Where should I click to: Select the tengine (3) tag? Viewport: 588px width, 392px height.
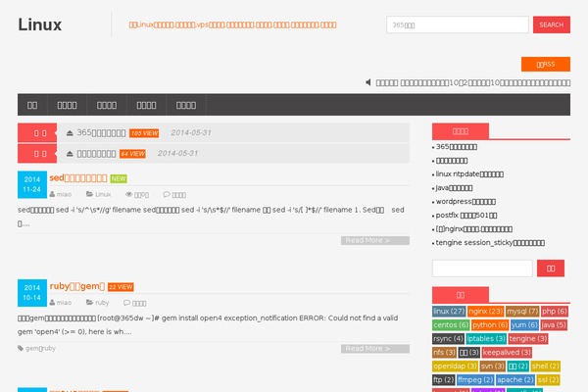click(528, 339)
